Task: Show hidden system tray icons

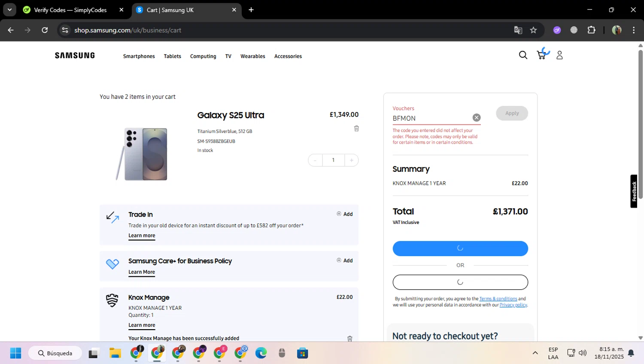Action: click(535, 353)
